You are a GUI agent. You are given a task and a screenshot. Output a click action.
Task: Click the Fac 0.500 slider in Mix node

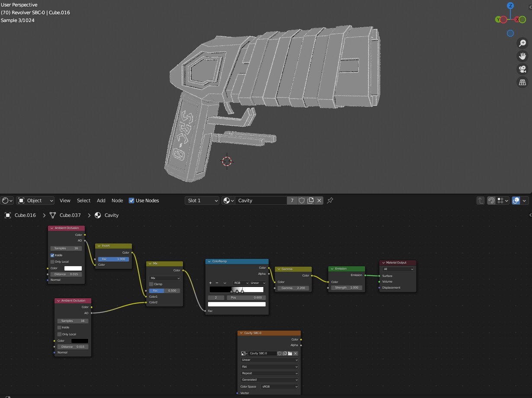click(x=164, y=291)
